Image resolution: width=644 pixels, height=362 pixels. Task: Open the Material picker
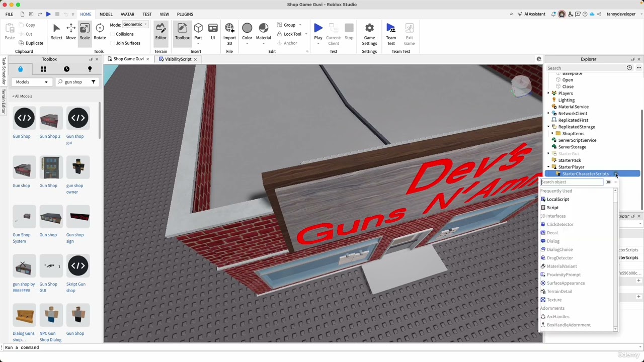(263, 32)
